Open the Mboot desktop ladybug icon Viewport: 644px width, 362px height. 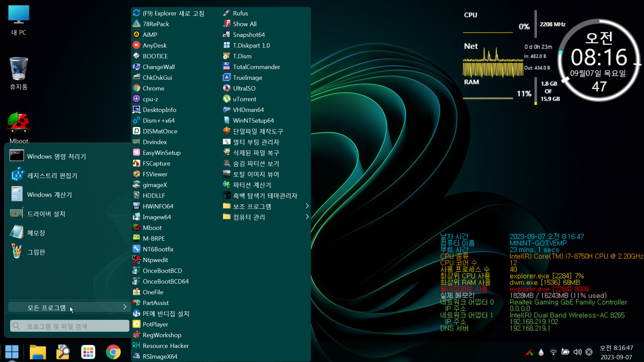19,127
